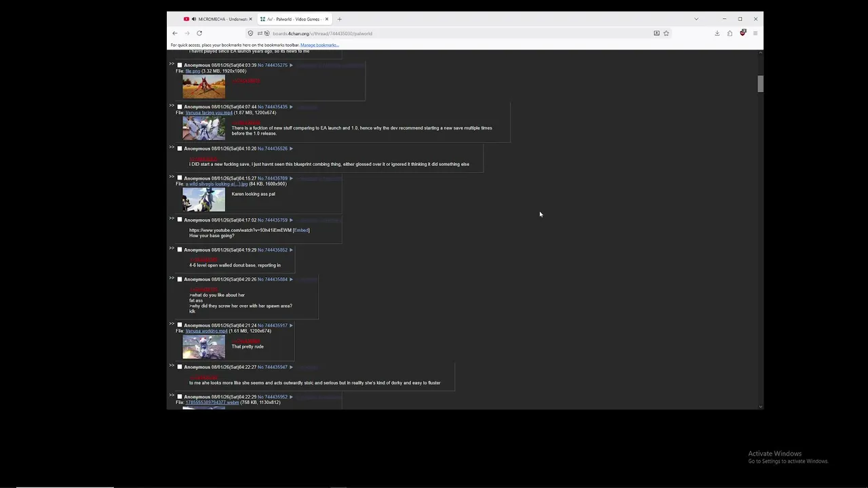Viewport: 868px width, 488px height.
Task: Open the browser Extensions puzzle icon
Action: point(730,33)
